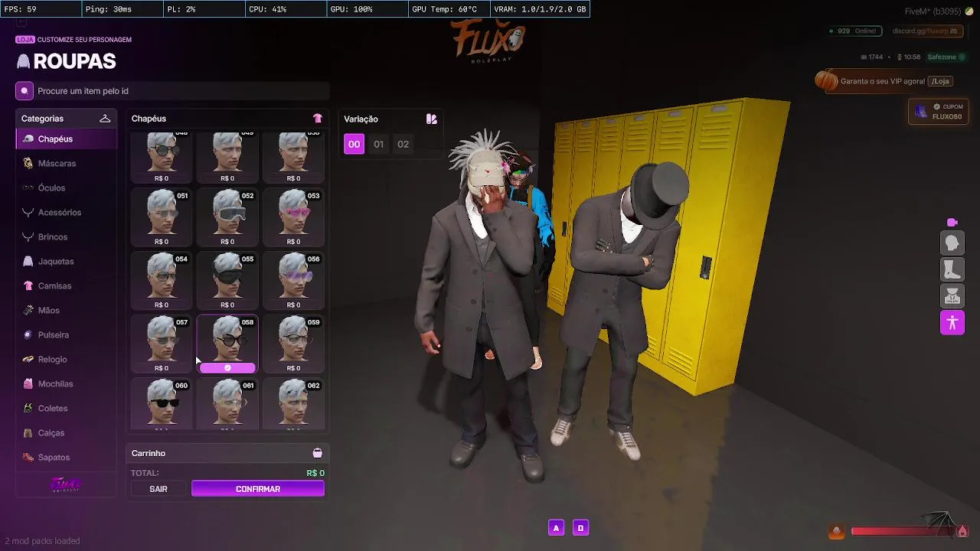The width and height of the screenshot is (980, 551).
Task: Open the Chapéus category
Action: [x=67, y=139]
